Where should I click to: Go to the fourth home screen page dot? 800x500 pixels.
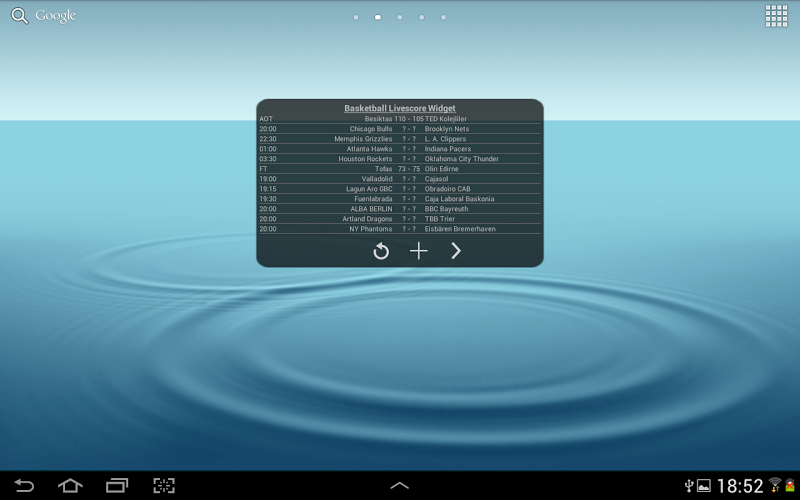[x=421, y=17]
